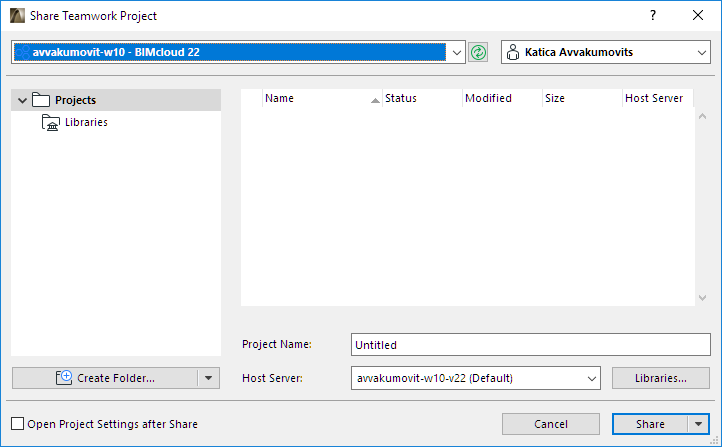Viewport: 722px width, 447px height.
Task: Sort by the Modified column header
Action: pos(502,98)
